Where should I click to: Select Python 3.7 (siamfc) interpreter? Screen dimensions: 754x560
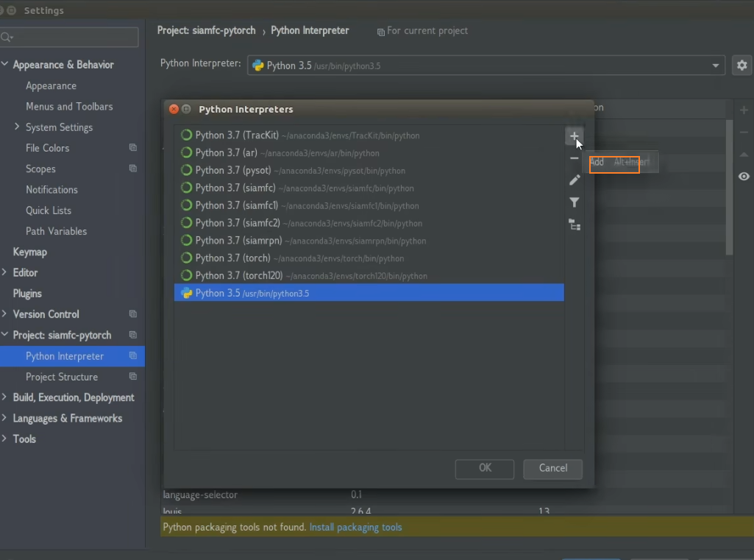pos(369,188)
